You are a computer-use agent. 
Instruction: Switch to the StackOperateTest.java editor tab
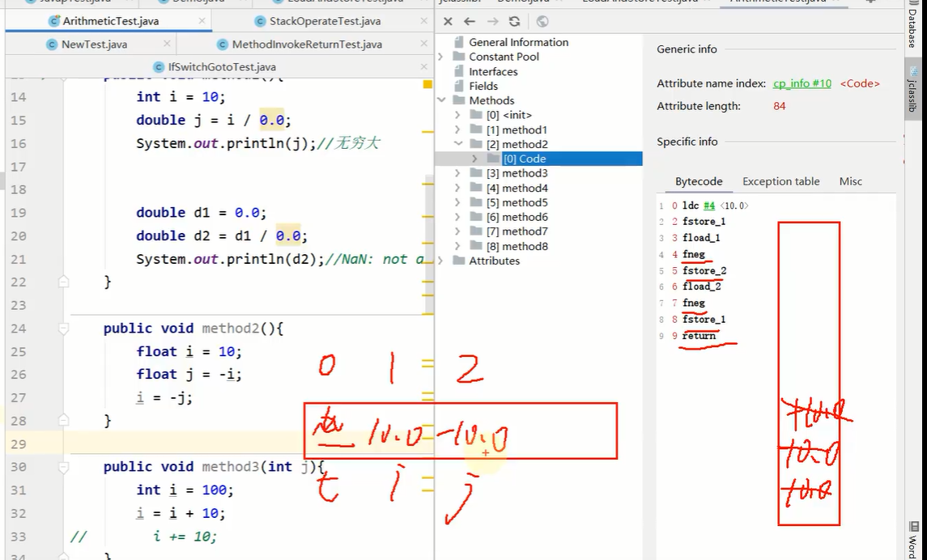coord(325,21)
